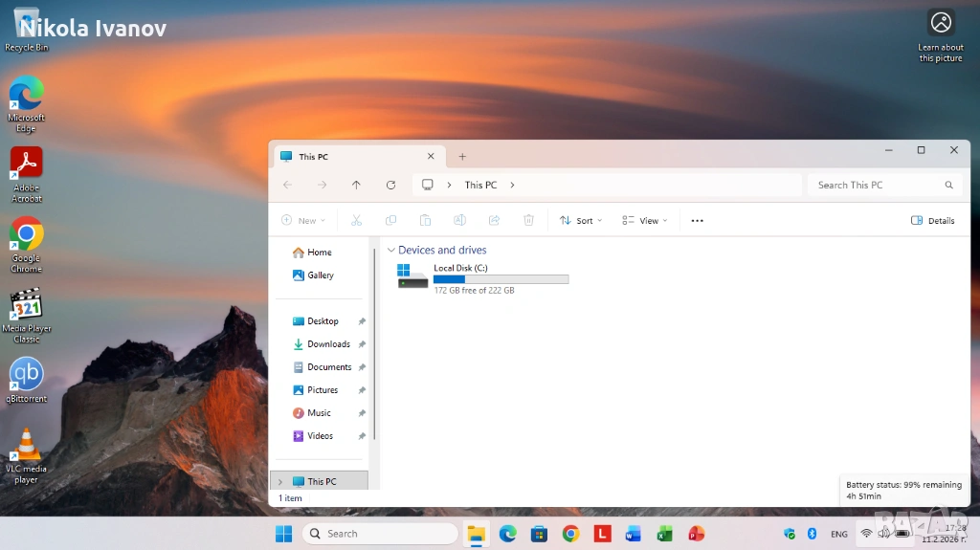980x550 pixels.
Task: Go to Downloads folder in sidebar
Action: 328,344
